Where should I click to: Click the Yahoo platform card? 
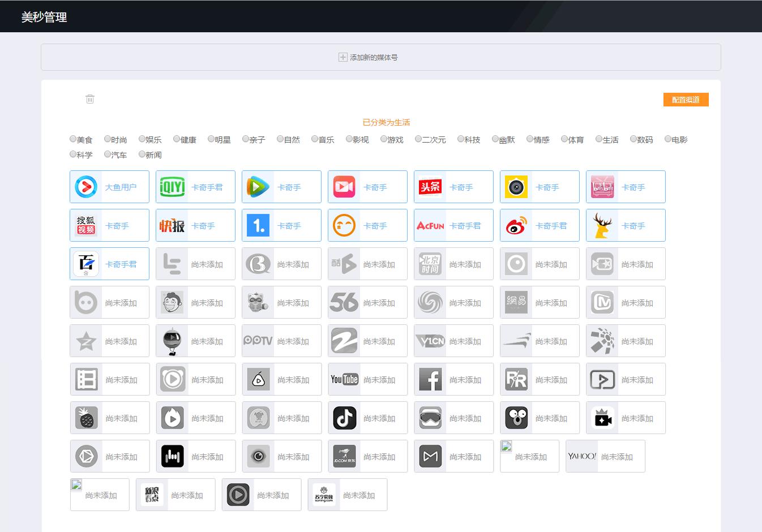605,456
